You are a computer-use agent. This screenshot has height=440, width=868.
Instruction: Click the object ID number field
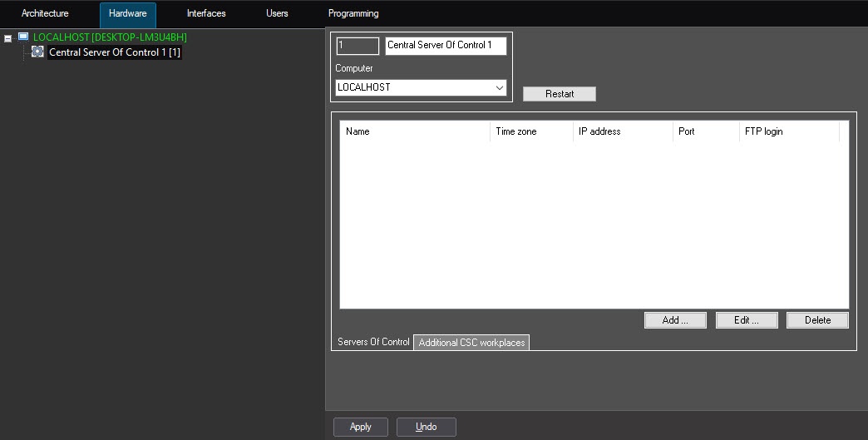click(358, 45)
